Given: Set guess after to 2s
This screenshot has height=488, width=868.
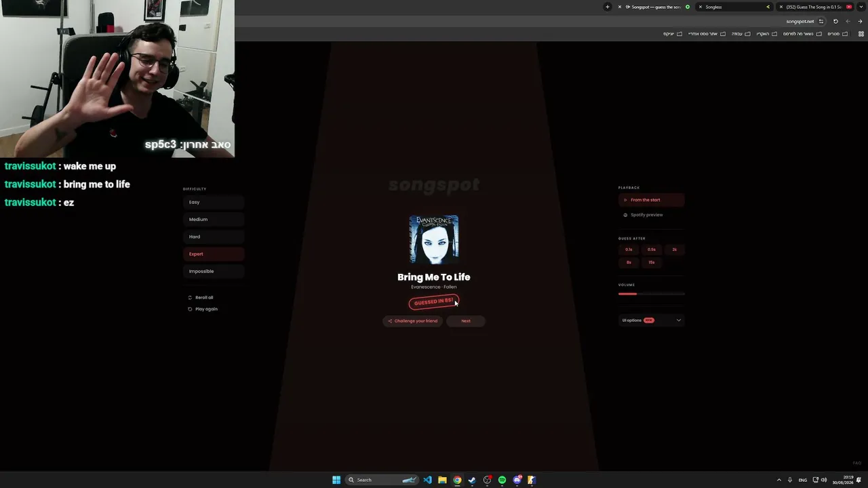Looking at the screenshot, I should pos(674,249).
